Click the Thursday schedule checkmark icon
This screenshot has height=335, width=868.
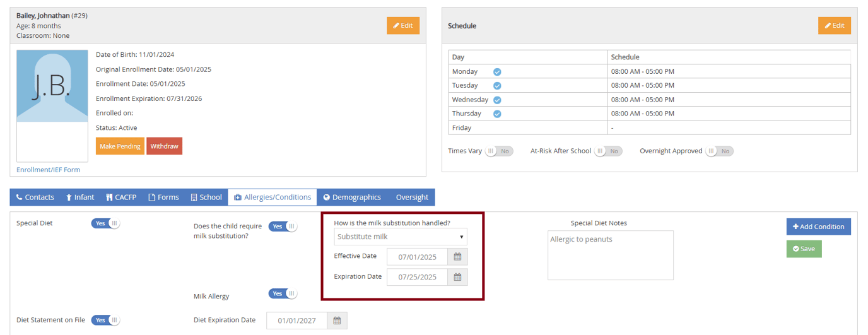[497, 114]
